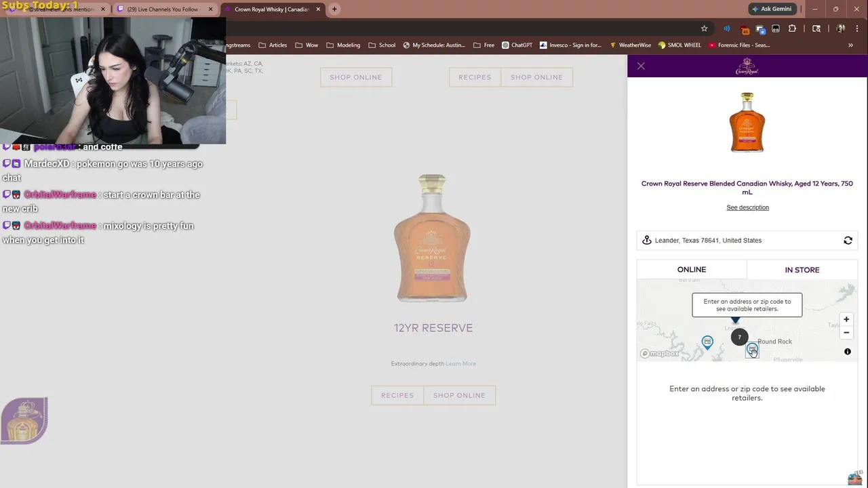The image size is (868, 488).
Task: Close the Crown Royal retailer side panel
Action: click(641, 66)
